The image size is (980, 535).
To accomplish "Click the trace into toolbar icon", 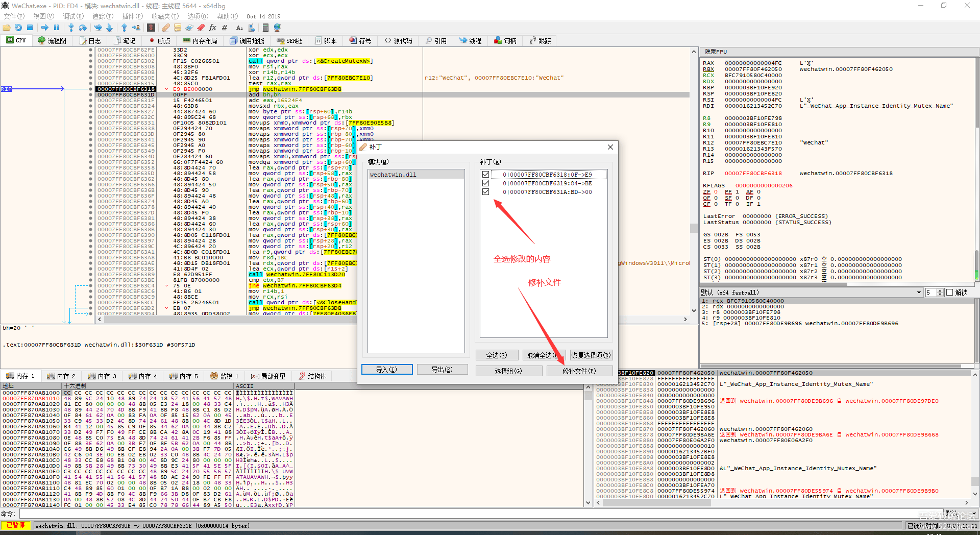I will [97, 28].
